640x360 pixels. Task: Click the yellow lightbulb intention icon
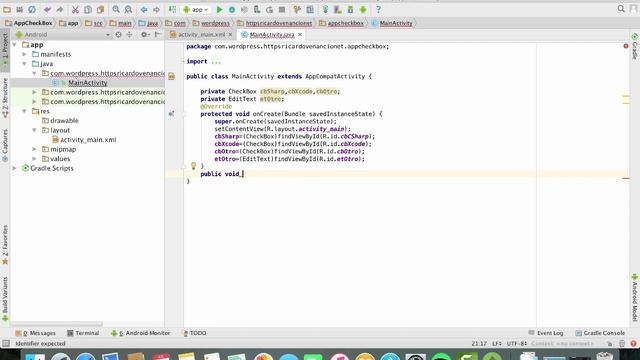coord(193,166)
